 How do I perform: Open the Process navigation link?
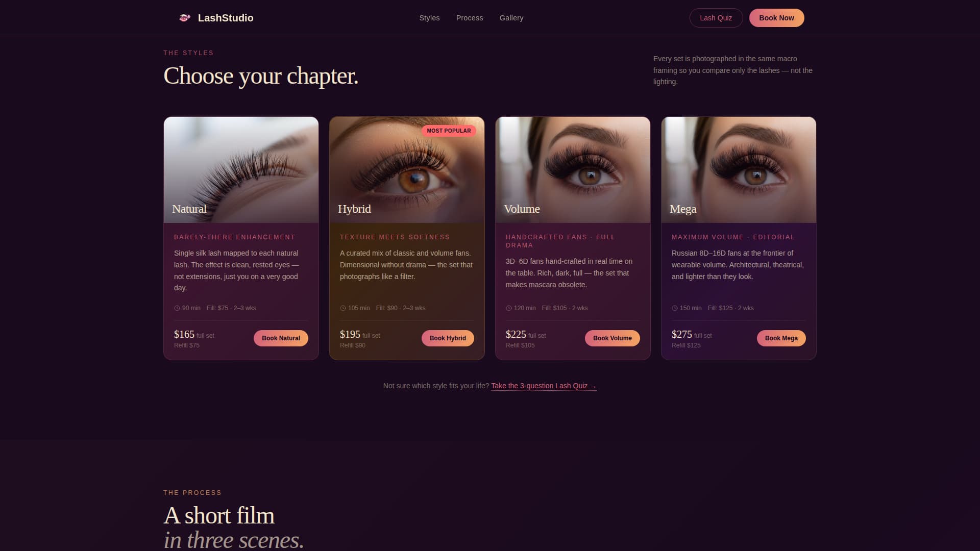point(469,18)
